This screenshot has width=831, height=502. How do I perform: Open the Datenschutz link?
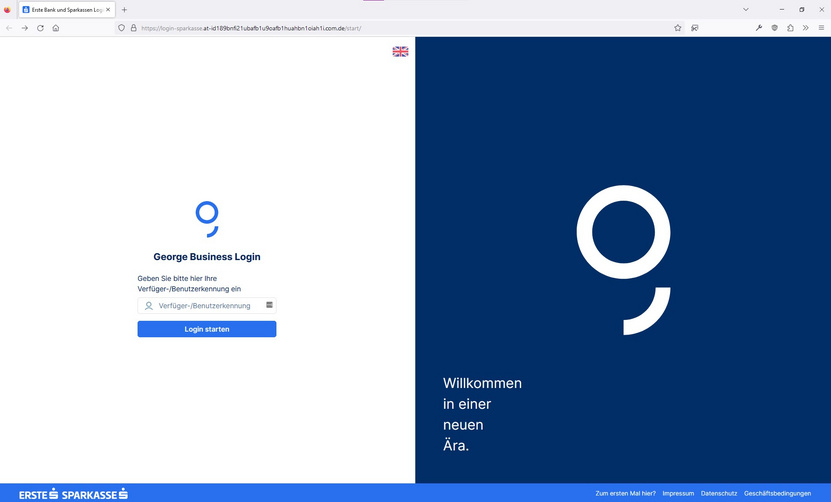click(719, 494)
